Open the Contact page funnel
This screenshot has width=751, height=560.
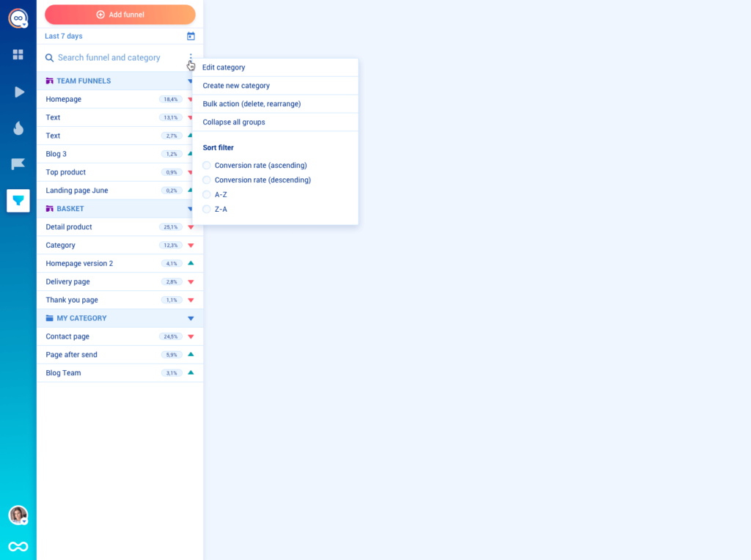click(120, 336)
